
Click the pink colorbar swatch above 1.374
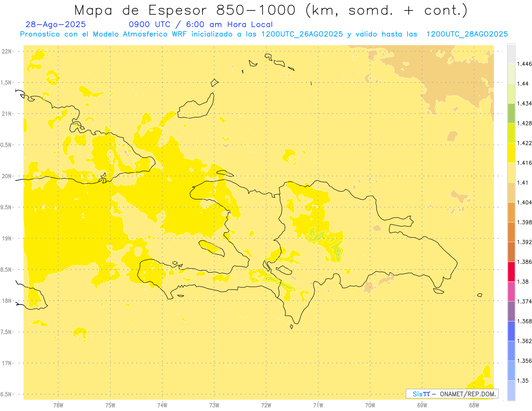coord(511,291)
